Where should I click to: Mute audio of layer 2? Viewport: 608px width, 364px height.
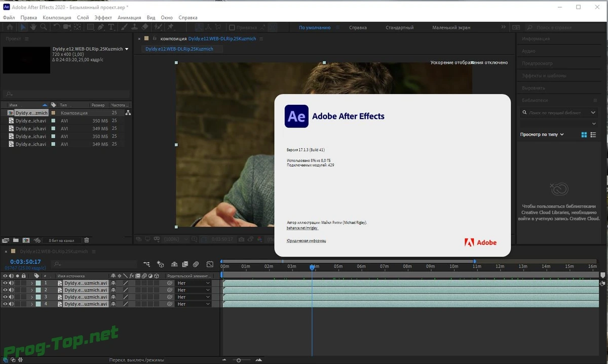click(12, 290)
